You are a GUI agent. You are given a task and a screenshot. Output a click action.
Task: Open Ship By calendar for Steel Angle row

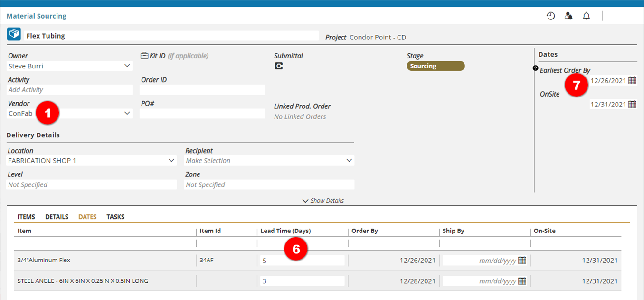click(x=522, y=281)
